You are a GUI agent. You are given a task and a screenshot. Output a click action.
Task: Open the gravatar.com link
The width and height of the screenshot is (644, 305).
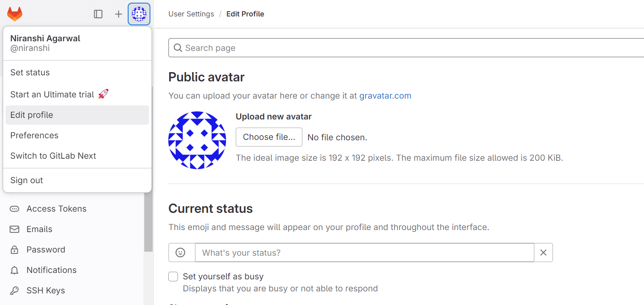click(385, 96)
